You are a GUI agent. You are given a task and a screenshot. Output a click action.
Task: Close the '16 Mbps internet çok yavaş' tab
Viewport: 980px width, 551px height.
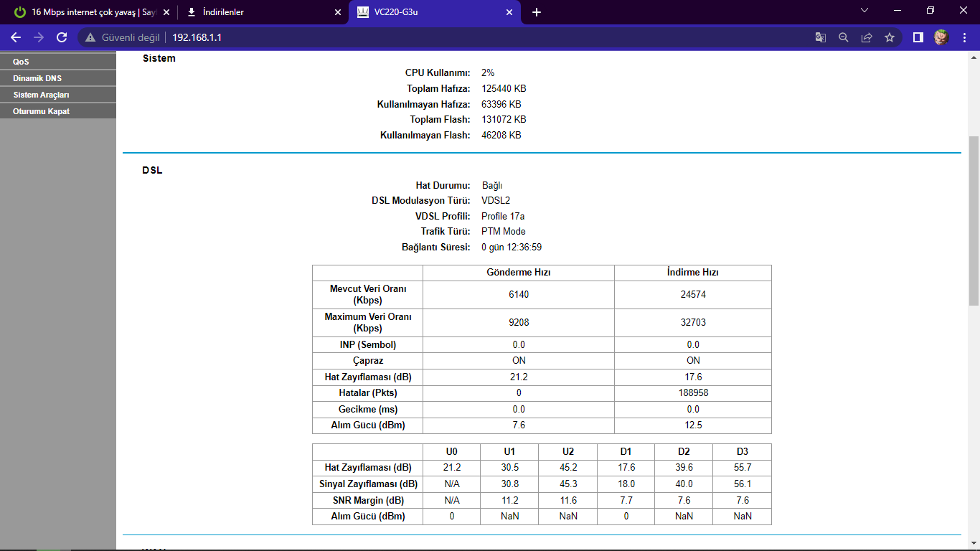point(166,12)
